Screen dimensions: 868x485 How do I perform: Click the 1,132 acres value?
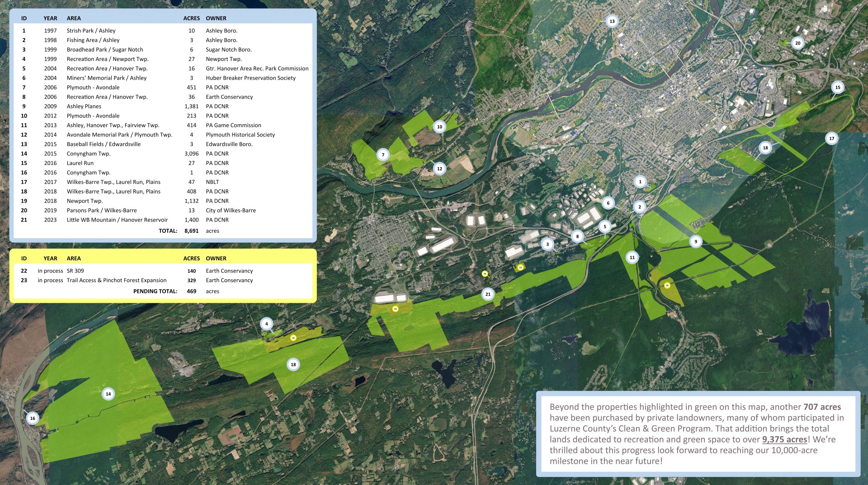coord(192,201)
